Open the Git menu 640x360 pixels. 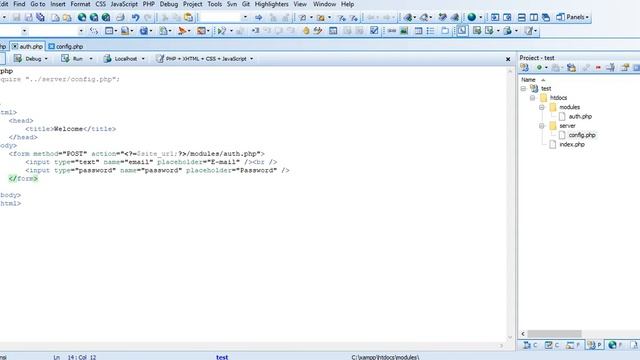pos(246,4)
